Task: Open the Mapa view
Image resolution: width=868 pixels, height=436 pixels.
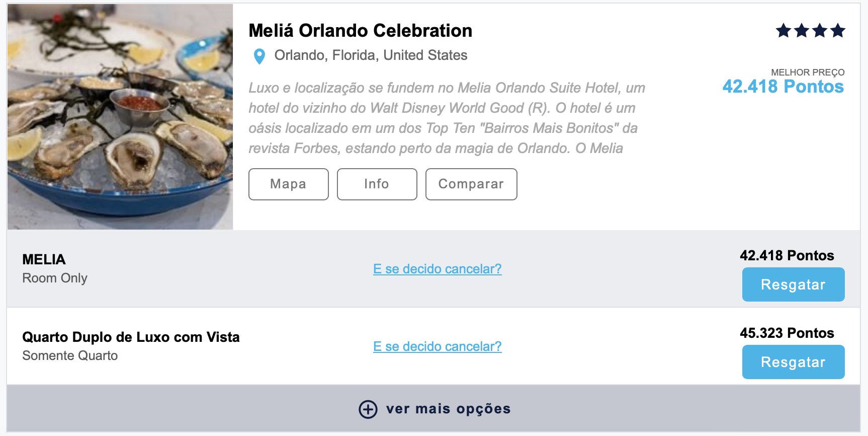Action: 289,184
